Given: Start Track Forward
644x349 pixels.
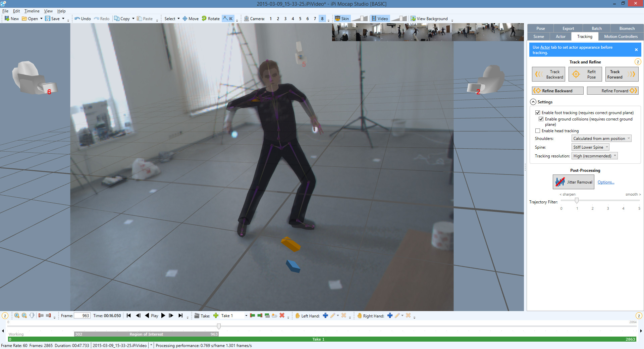Looking at the screenshot, I should click(x=622, y=74).
